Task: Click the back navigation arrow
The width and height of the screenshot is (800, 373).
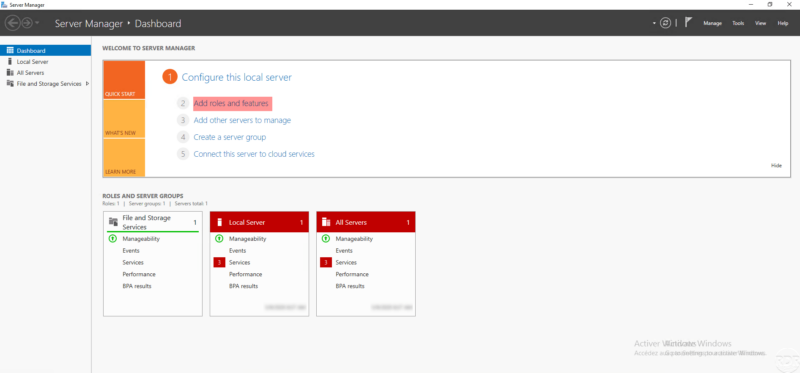Action: click(x=12, y=23)
